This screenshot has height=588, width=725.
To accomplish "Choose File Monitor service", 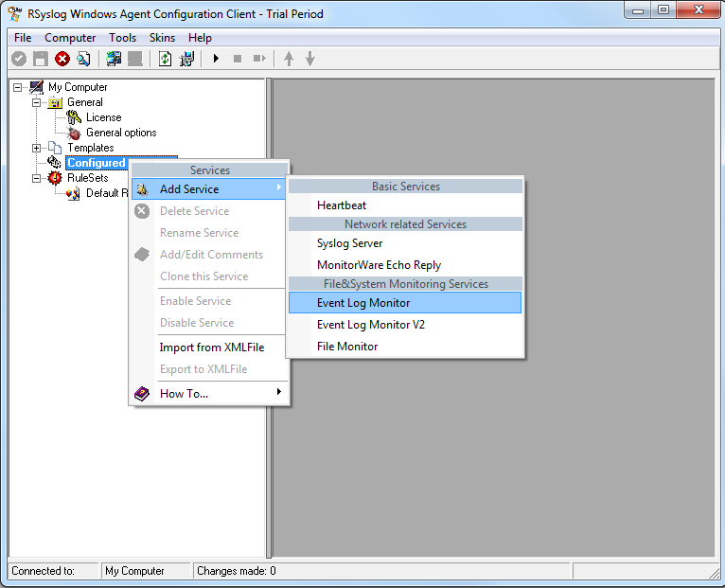I will pyautogui.click(x=405, y=347).
